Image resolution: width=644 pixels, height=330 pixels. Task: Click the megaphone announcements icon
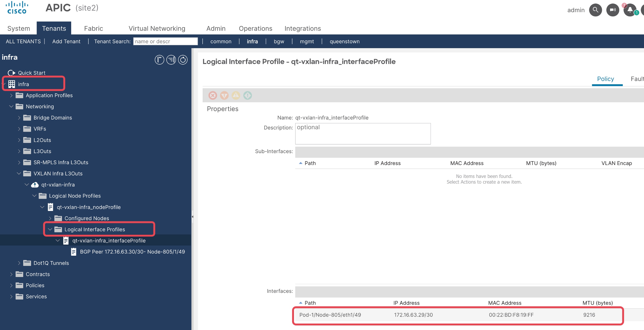point(613,10)
